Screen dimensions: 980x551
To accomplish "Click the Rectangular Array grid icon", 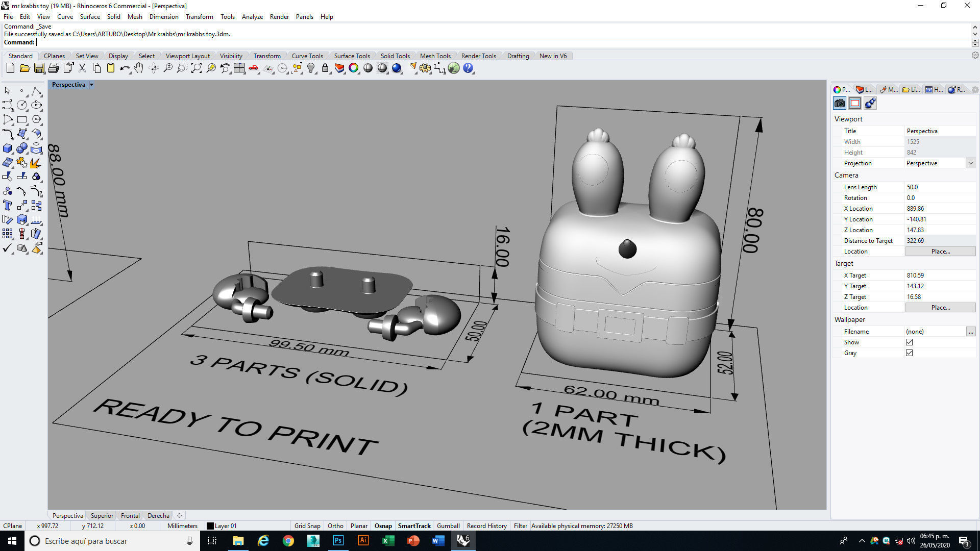I will 8,234.
